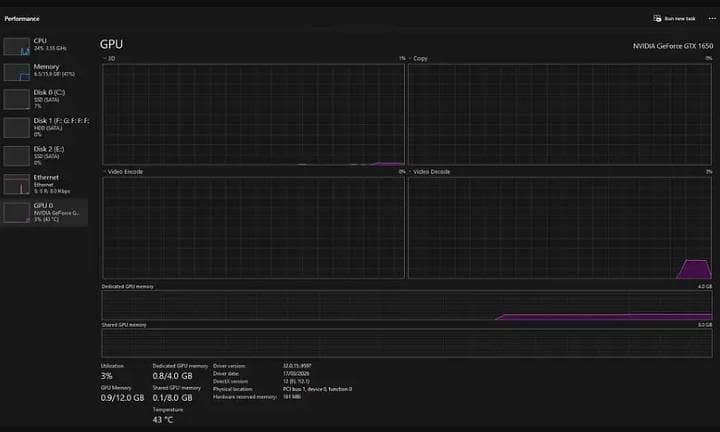Open the three-dot more options menu
The height and width of the screenshot is (432, 720).
tap(712, 18)
